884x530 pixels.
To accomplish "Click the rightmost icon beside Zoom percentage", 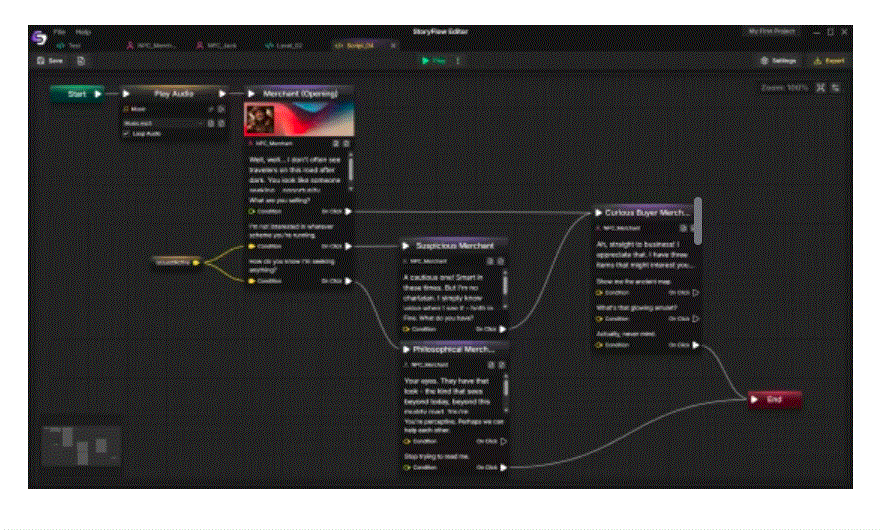I will click(836, 87).
